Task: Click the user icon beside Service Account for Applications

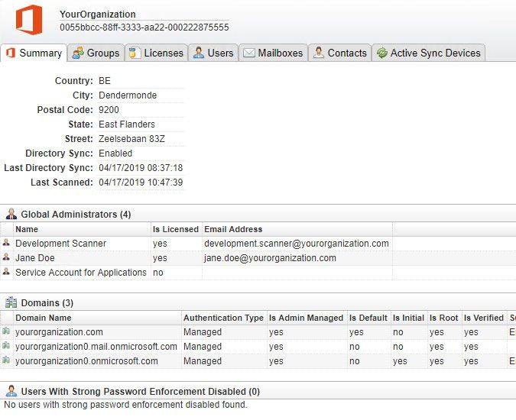Action: tap(6, 272)
